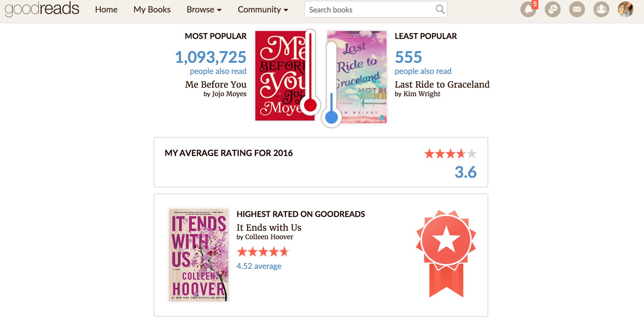Visit Colleen Hoover's author page
The width and height of the screenshot is (644, 324).
pyautogui.click(x=269, y=237)
